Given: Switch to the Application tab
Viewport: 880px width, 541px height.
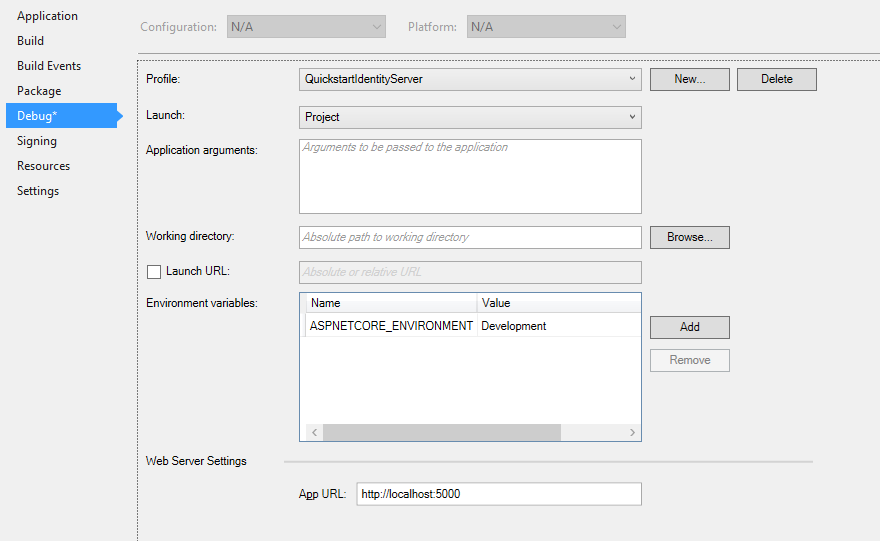Looking at the screenshot, I should (48, 16).
